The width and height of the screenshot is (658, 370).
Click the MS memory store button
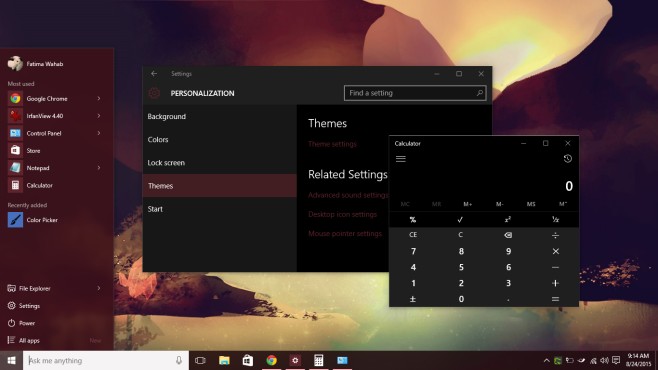(x=531, y=204)
